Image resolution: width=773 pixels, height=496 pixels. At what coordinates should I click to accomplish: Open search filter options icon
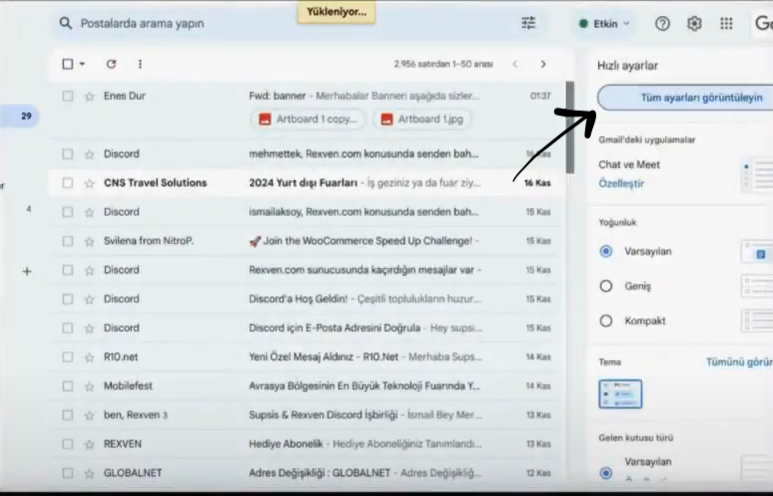point(528,23)
